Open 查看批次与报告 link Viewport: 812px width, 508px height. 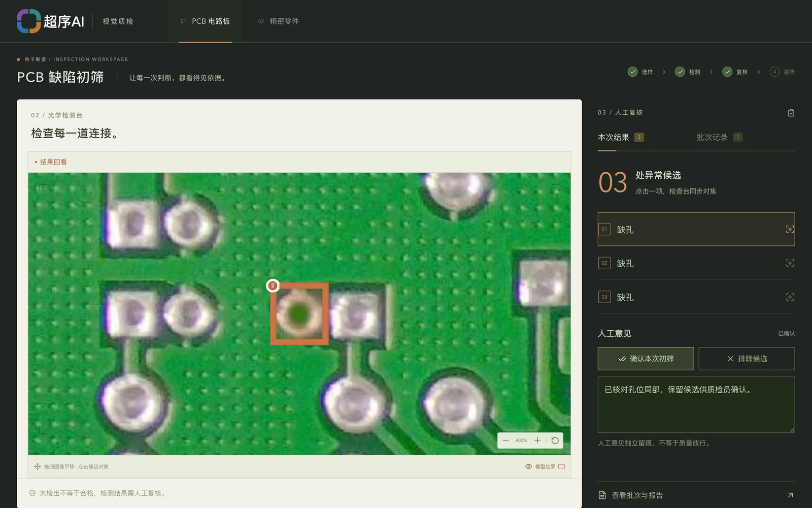pyautogui.click(x=696, y=495)
